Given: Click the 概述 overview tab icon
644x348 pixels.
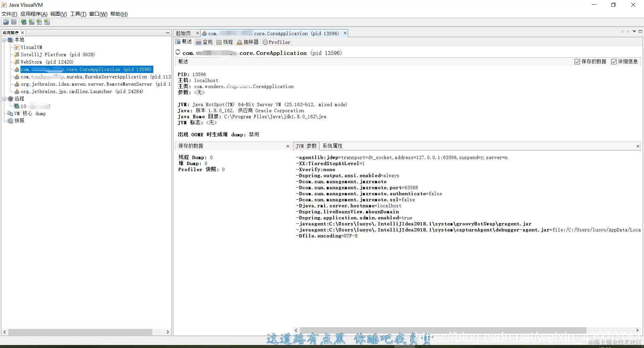Looking at the screenshot, I should click(x=178, y=42).
